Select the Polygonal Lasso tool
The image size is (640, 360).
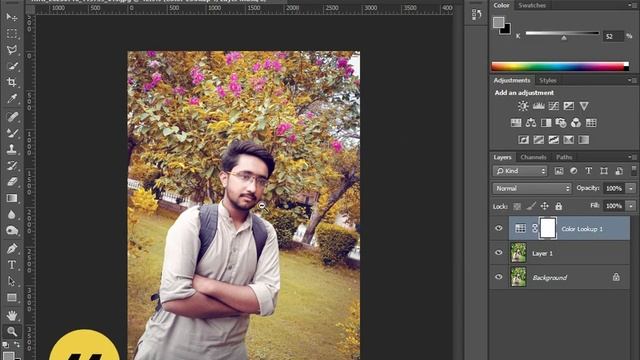(x=12, y=50)
